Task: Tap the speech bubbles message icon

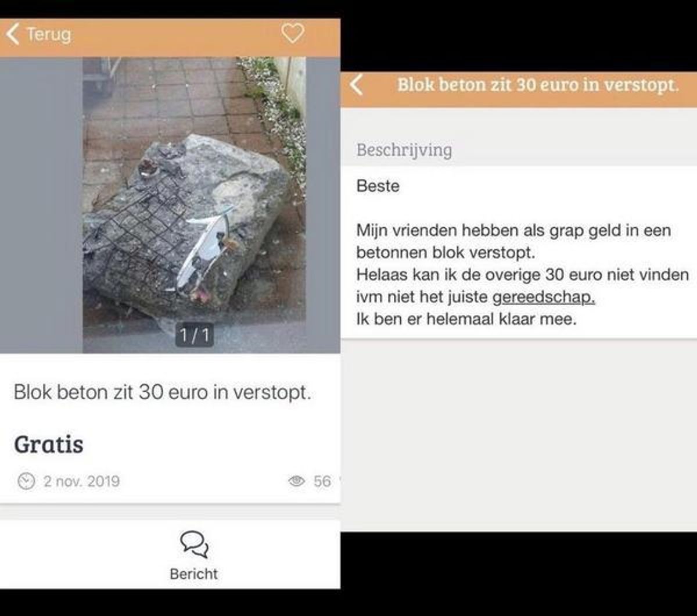Action: (x=194, y=545)
